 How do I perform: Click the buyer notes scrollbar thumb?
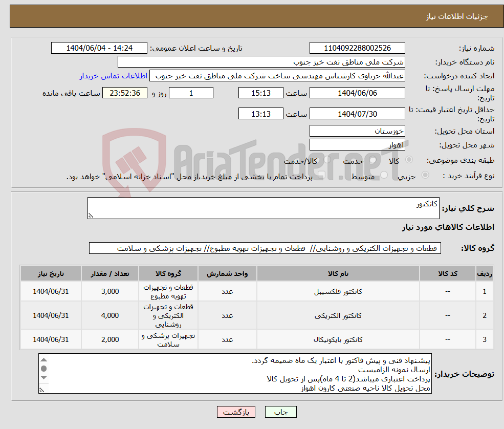click(44, 369)
